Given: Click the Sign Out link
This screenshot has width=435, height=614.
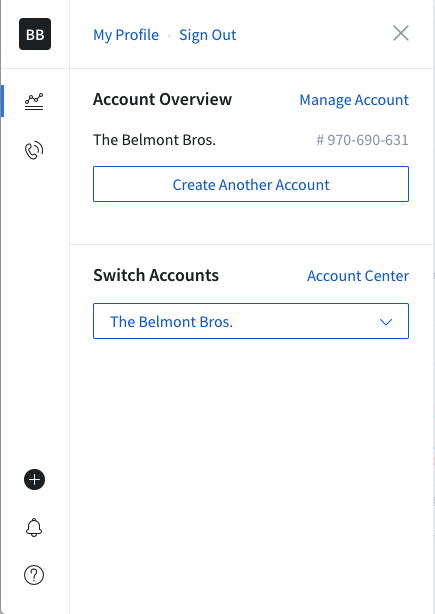Looking at the screenshot, I should pos(208,35).
